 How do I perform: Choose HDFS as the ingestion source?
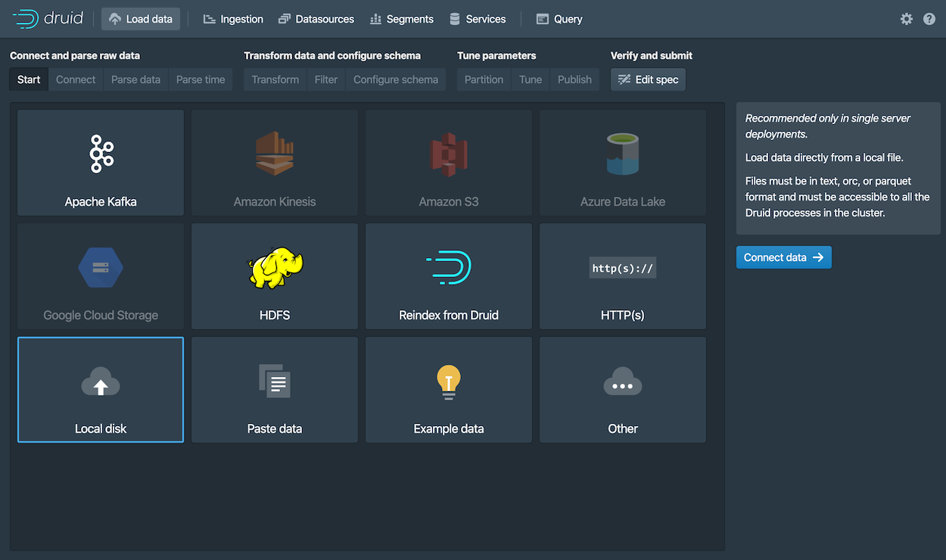(x=274, y=276)
